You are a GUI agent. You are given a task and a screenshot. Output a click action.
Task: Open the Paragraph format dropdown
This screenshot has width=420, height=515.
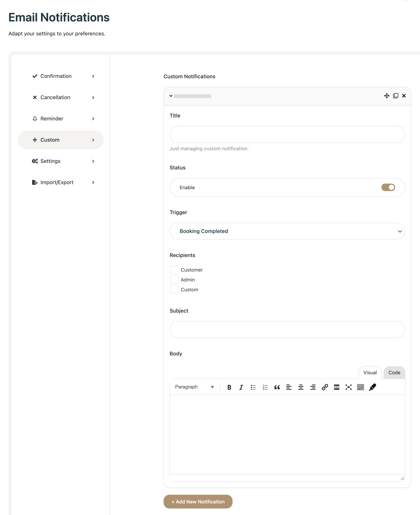coord(194,387)
